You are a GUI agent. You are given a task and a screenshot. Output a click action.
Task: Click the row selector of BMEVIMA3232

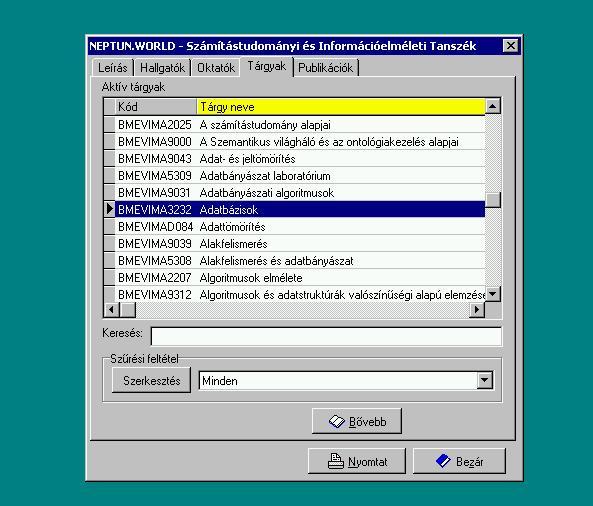click(x=110, y=209)
